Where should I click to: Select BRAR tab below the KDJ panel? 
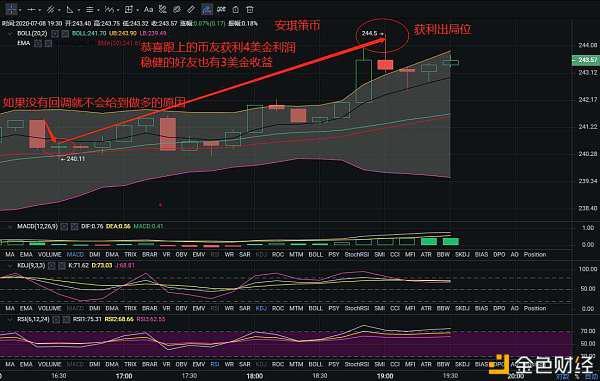click(149, 308)
